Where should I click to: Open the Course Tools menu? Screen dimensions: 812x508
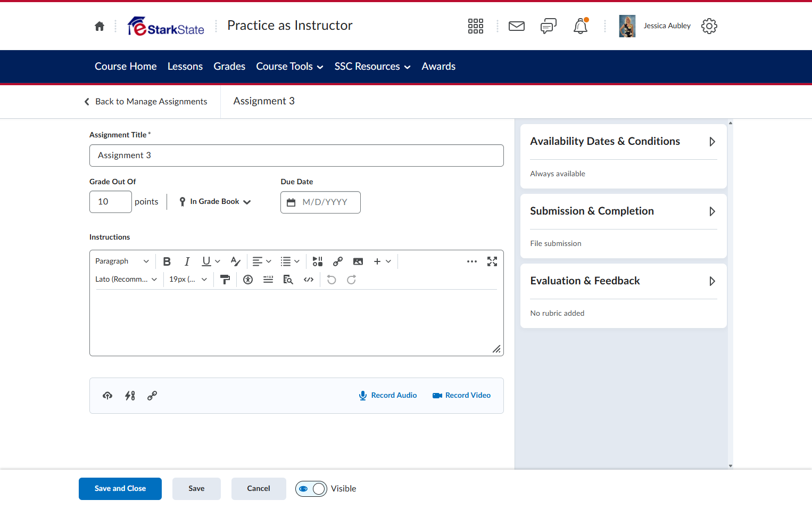pyautogui.click(x=290, y=67)
